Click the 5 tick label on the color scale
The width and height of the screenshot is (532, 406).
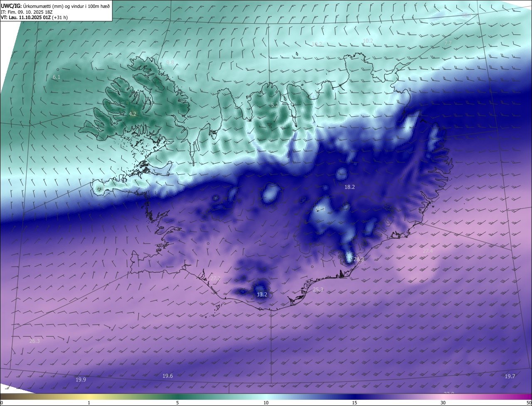tap(177, 403)
